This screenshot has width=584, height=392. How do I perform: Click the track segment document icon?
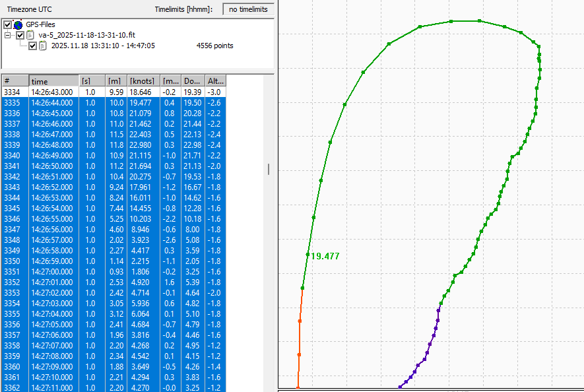[43, 46]
